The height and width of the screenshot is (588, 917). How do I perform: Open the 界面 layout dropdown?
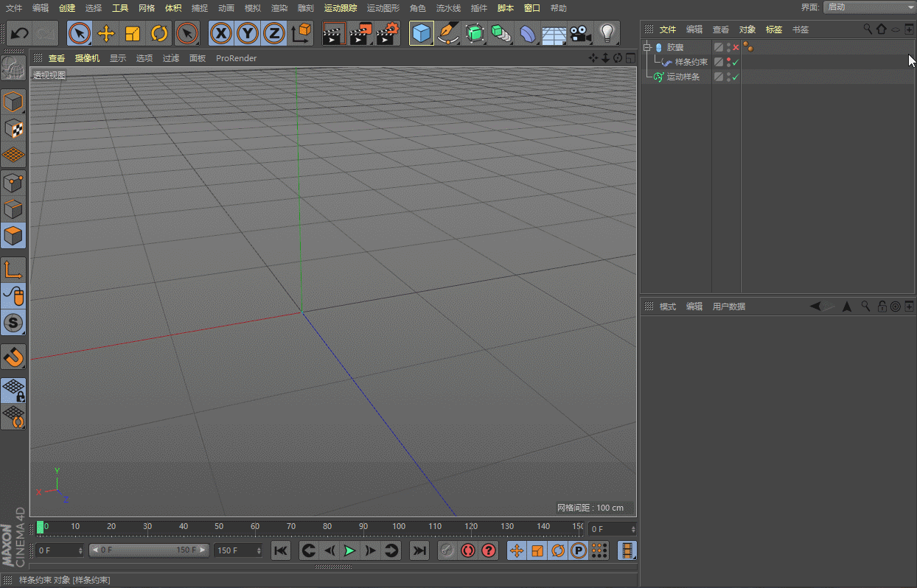pyautogui.click(x=870, y=7)
